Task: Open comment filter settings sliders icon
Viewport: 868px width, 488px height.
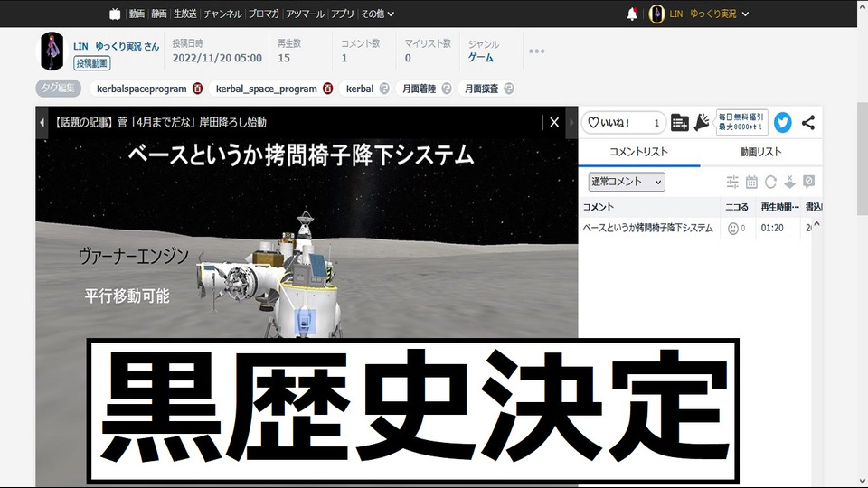Action: [732, 182]
